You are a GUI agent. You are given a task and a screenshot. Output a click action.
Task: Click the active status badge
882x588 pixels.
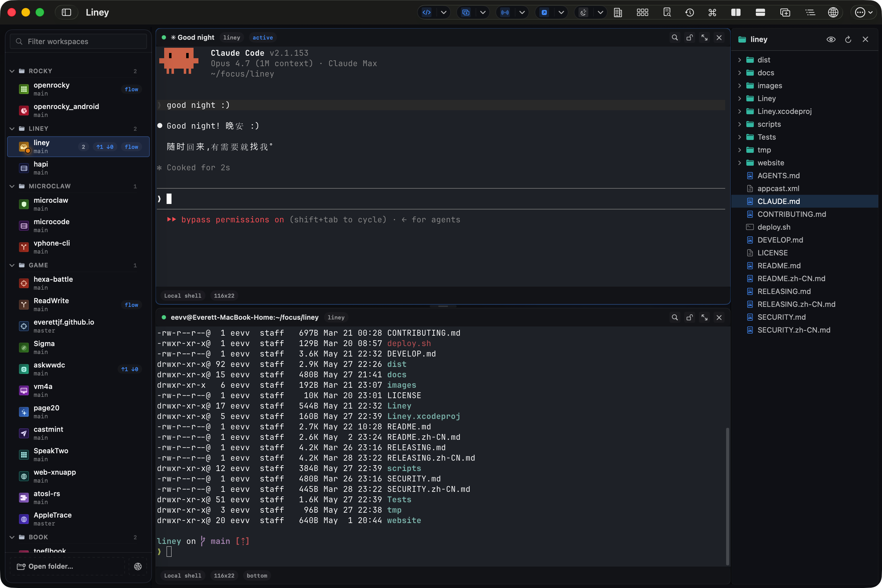262,37
